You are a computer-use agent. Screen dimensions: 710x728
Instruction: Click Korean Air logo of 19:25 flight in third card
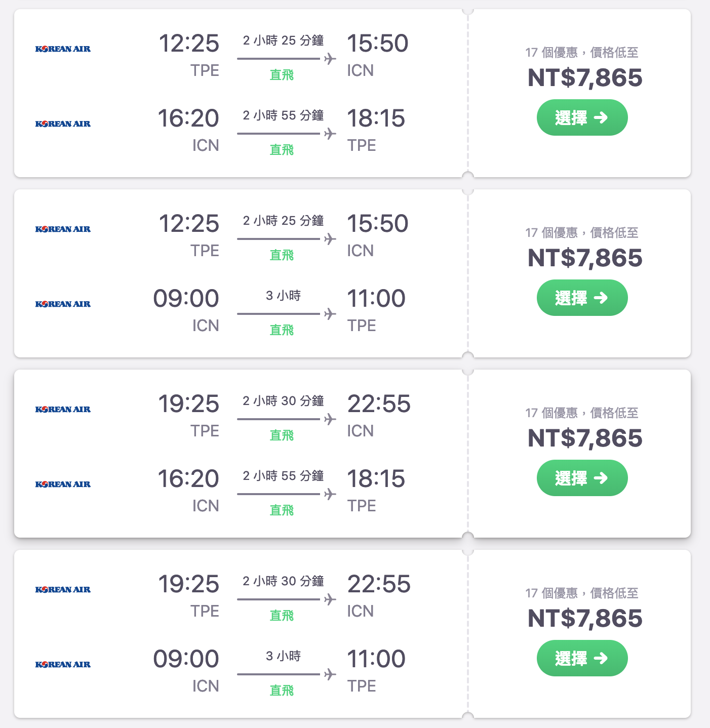point(63,410)
